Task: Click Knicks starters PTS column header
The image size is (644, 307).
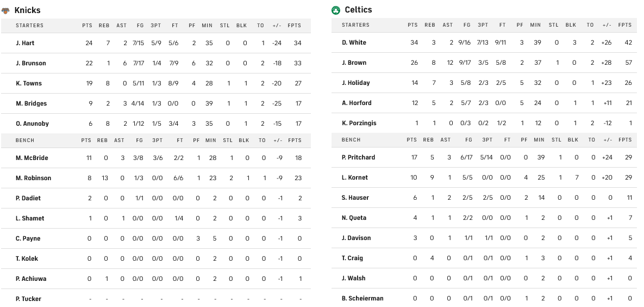Action: [x=87, y=26]
